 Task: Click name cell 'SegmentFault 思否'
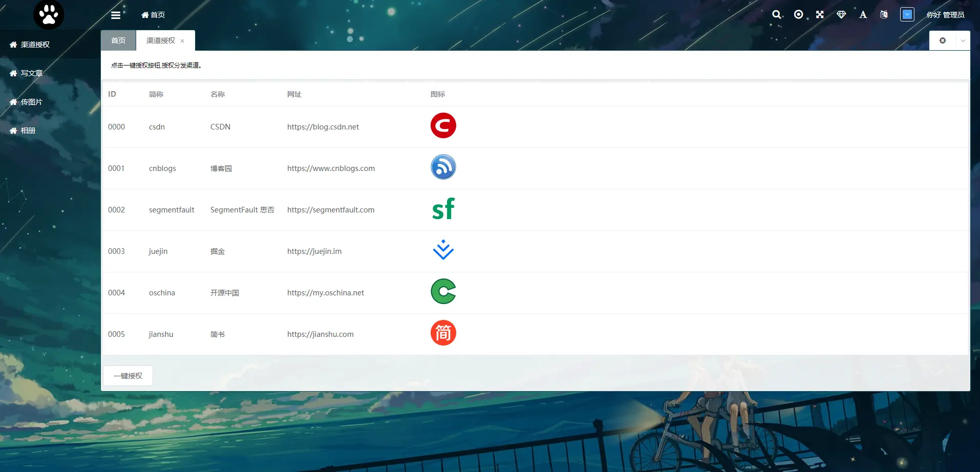(242, 210)
